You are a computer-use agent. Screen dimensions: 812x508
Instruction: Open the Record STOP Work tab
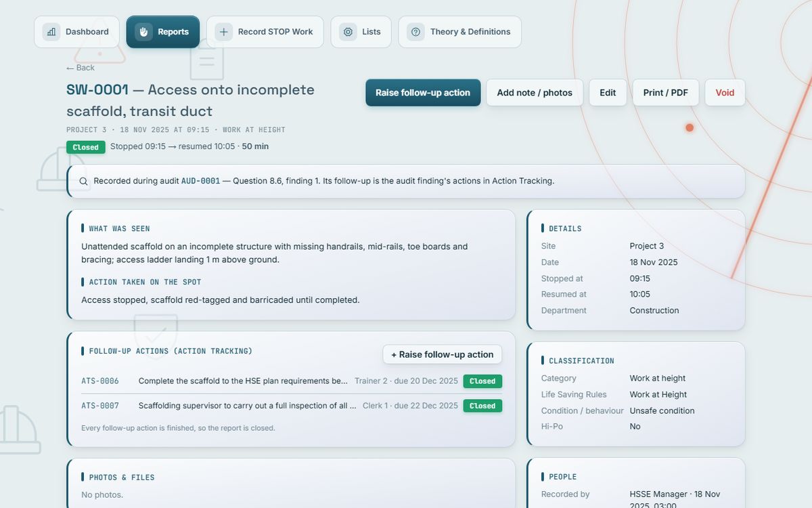tap(265, 32)
